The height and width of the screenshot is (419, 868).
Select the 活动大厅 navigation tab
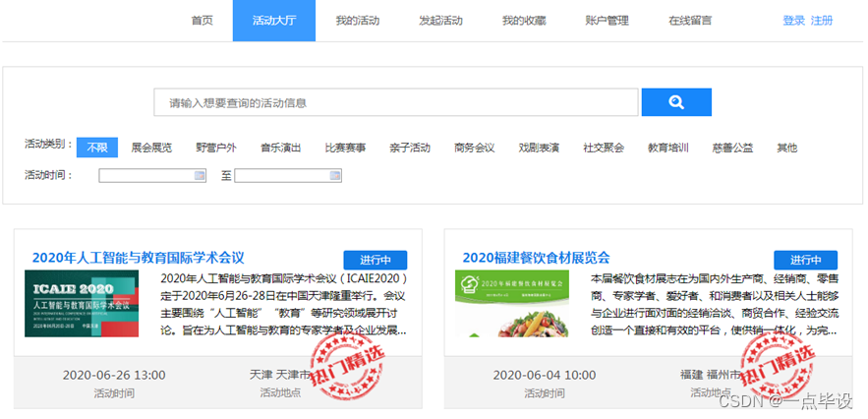point(274,21)
